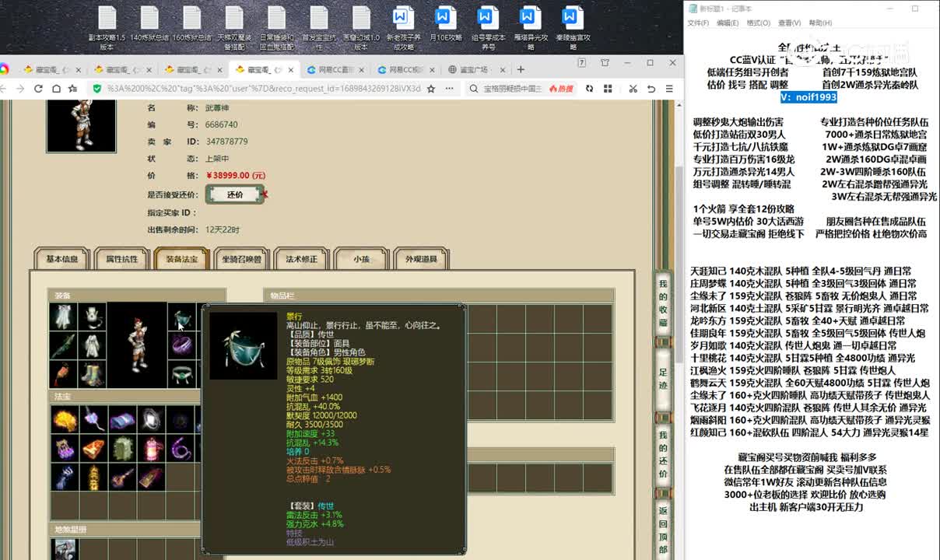This screenshot has height=560, width=940.
Task: Select the green sword weapon icon
Action: pos(63,345)
